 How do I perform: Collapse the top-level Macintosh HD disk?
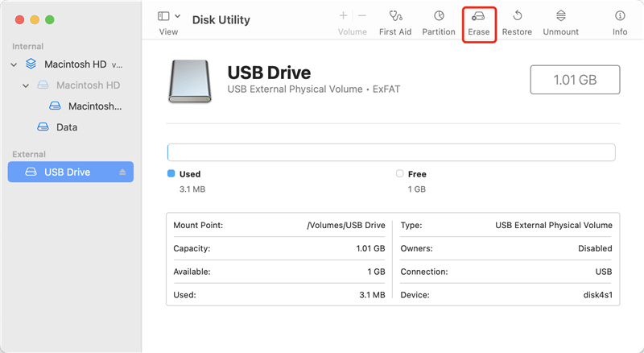click(x=14, y=64)
